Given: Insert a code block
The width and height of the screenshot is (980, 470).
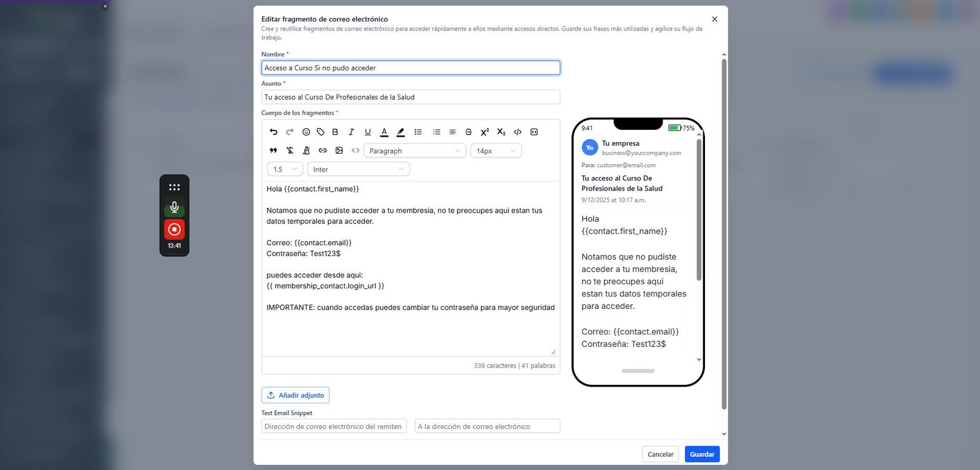Looking at the screenshot, I should [x=534, y=132].
